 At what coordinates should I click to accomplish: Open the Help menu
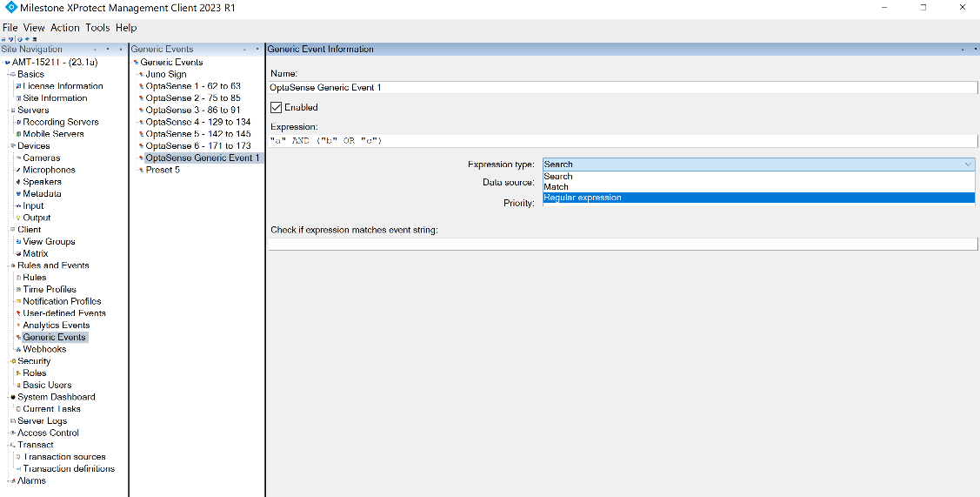pos(125,28)
